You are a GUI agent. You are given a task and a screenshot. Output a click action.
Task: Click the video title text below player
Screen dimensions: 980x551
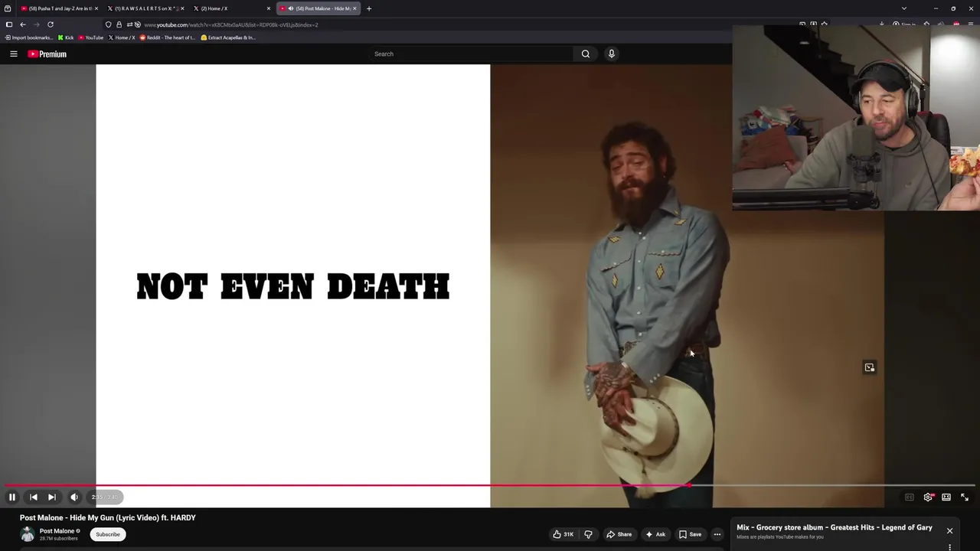108,518
